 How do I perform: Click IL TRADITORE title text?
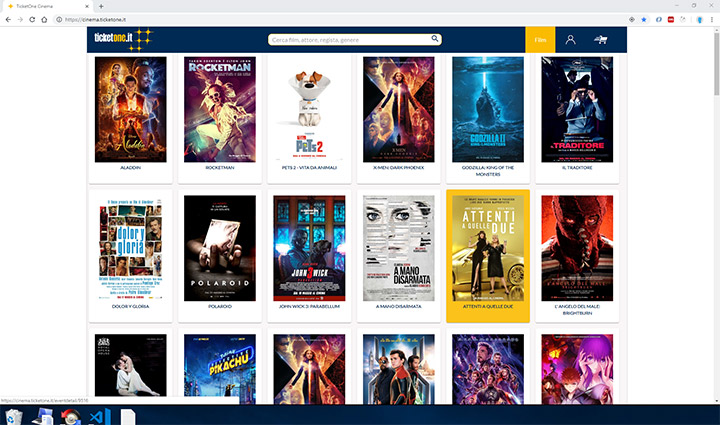(577, 168)
